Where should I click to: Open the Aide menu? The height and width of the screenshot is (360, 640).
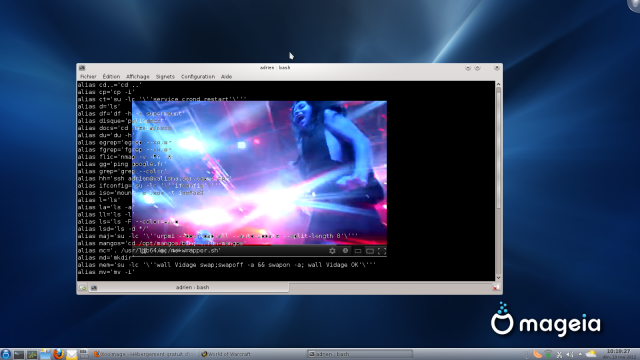(x=227, y=76)
